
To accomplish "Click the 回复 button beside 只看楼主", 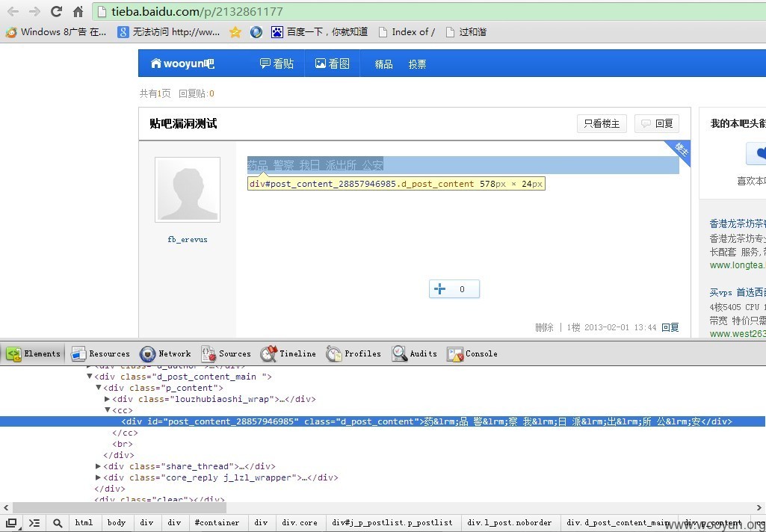I will [657, 123].
